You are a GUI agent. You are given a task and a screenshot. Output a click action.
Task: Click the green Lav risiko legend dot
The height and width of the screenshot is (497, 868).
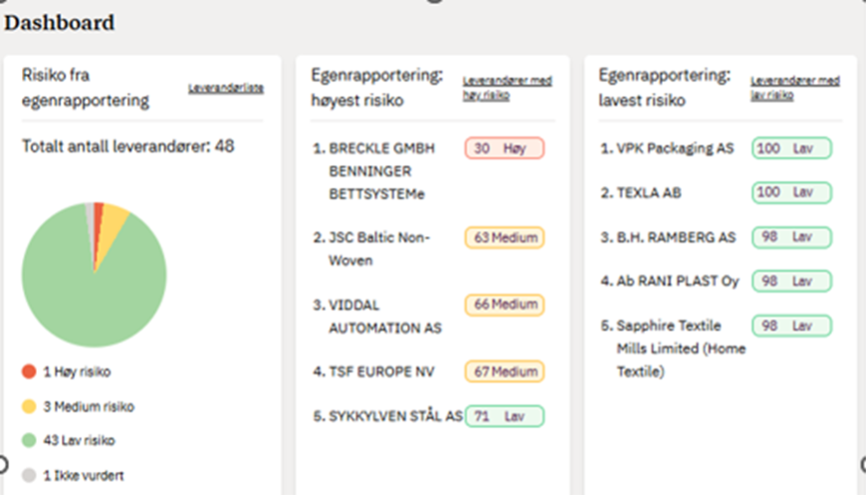coord(29,440)
